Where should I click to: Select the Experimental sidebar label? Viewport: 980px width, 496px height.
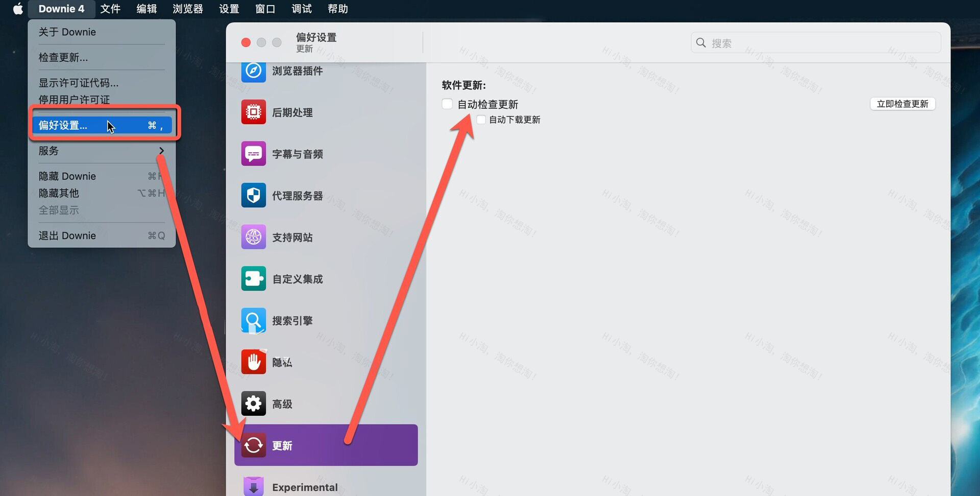tap(305, 487)
